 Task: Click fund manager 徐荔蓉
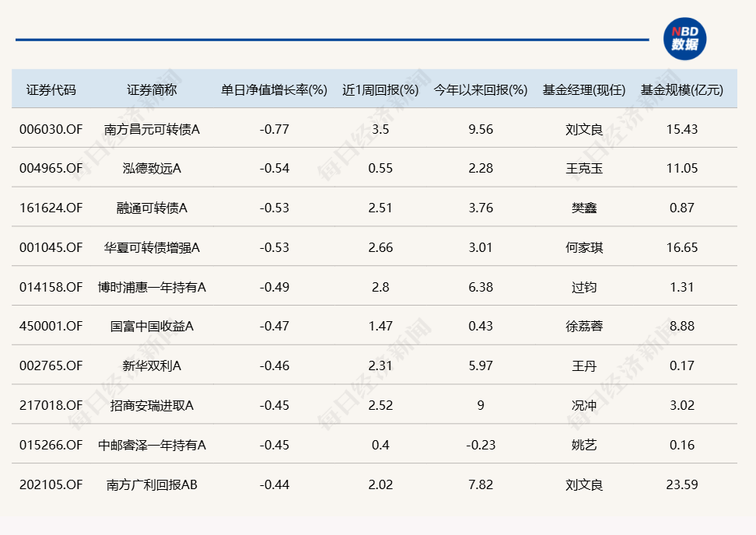click(x=583, y=327)
